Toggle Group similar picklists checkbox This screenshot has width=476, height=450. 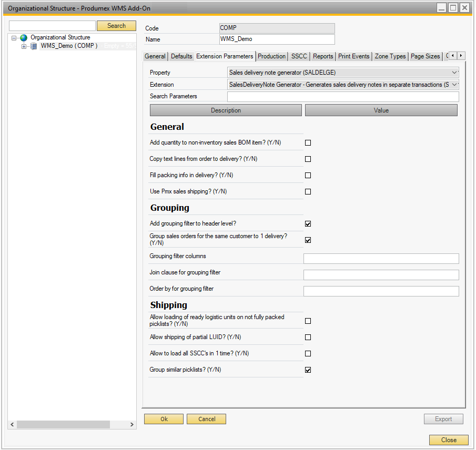(308, 370)
